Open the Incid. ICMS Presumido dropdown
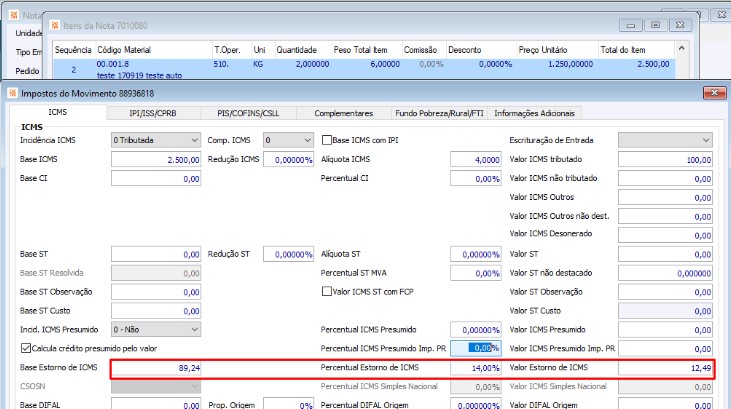The height and width of the screenshot is (409, 731). point(156,329)
